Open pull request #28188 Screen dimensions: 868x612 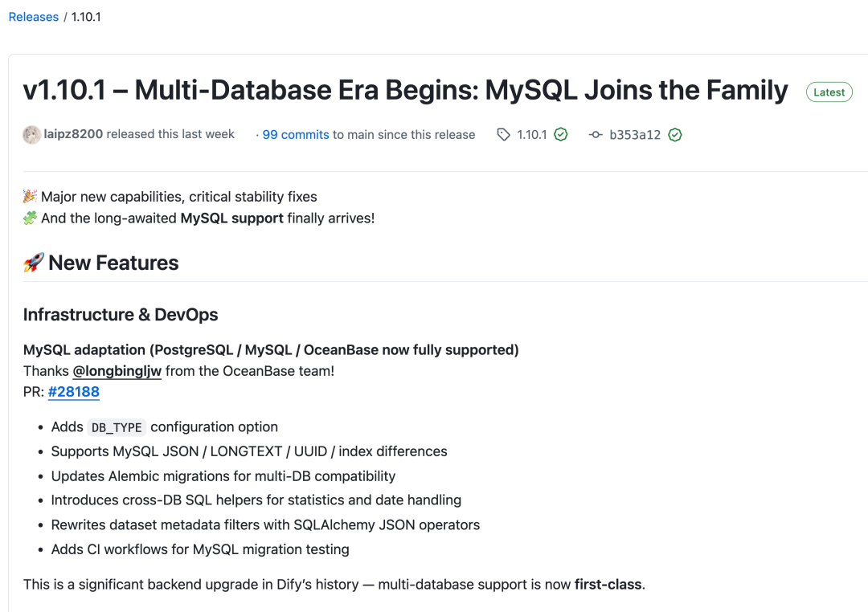[74, 392]
